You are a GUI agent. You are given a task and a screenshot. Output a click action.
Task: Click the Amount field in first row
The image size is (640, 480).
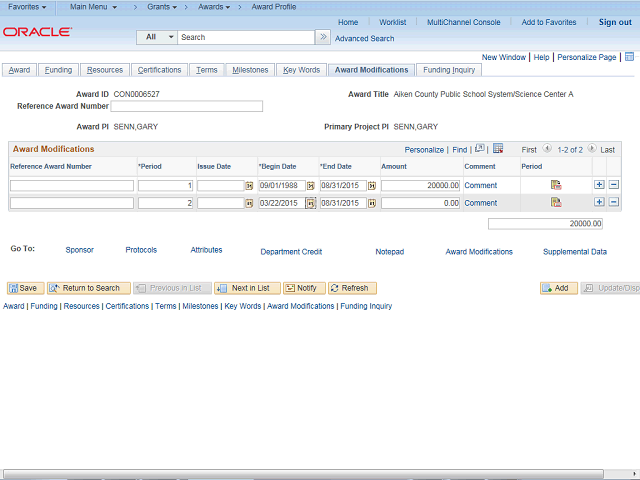coord(420,186)
